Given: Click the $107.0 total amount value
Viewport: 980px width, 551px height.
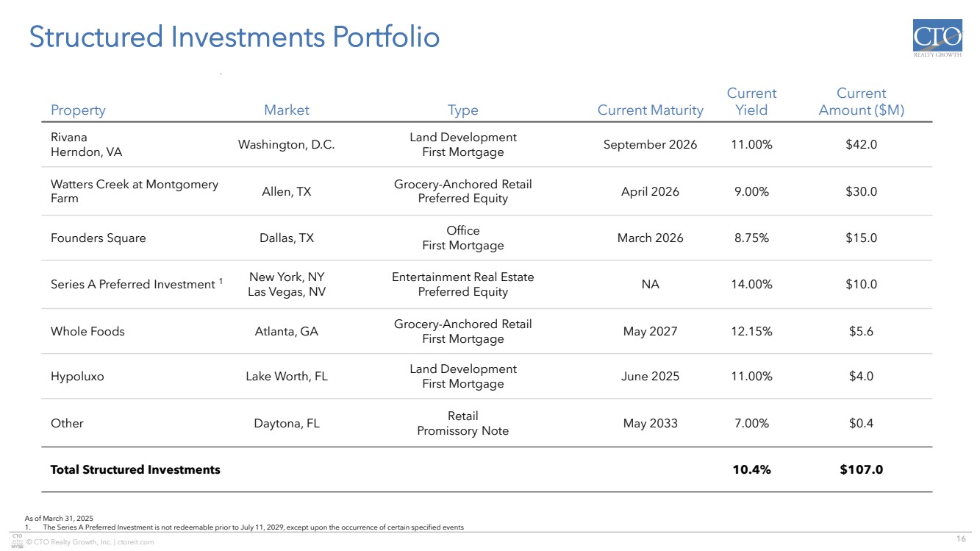Looking at the screenshot, I should 861,469.
